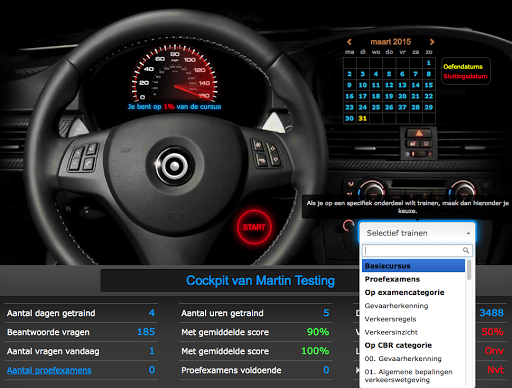Image resolution: width=512 pixels, height=388 pixels.
Task: Select calendar day 30
Action: point(349,118)
